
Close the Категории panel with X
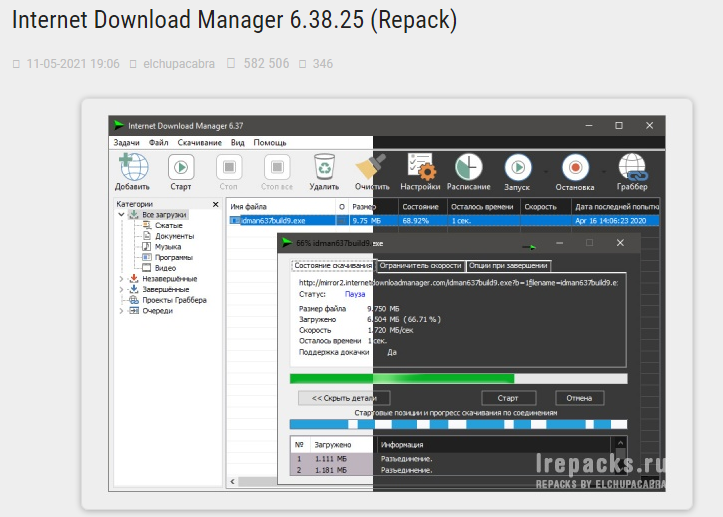215,204
